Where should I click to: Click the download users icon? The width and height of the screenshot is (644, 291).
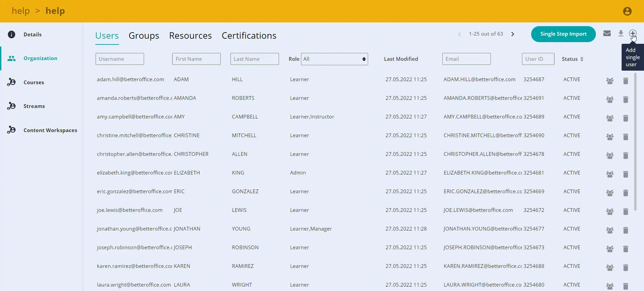click(621, 33)
